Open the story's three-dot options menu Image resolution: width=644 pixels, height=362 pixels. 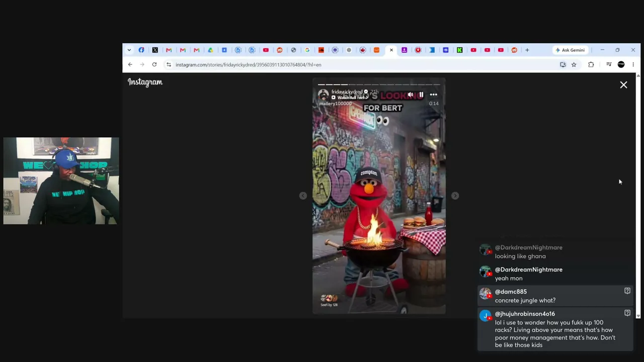click(433, 95)
